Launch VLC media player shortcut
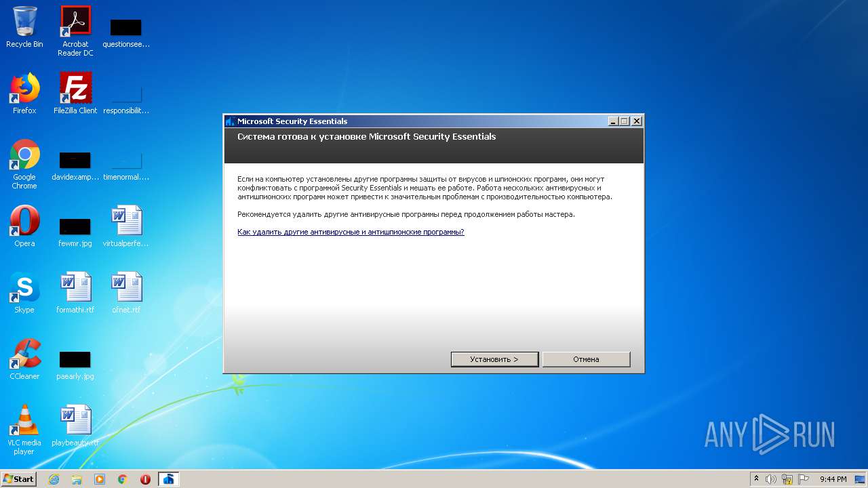 pos(24,430)
